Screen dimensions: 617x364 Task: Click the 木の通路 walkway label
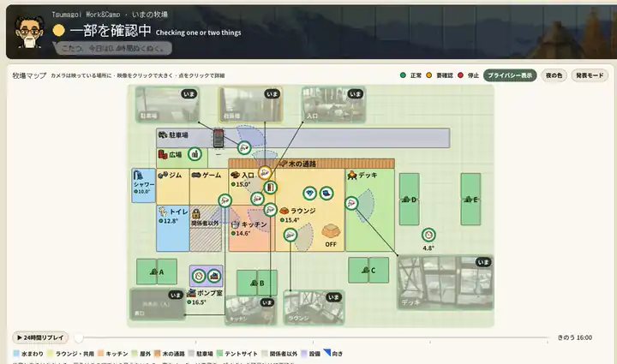303,164
